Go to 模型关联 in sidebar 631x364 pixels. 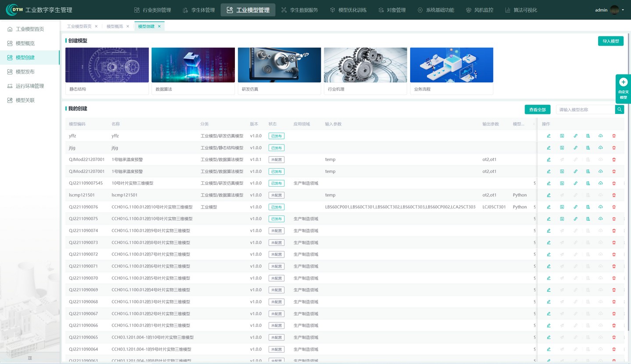pyautogui.click(x=30, y=100)
